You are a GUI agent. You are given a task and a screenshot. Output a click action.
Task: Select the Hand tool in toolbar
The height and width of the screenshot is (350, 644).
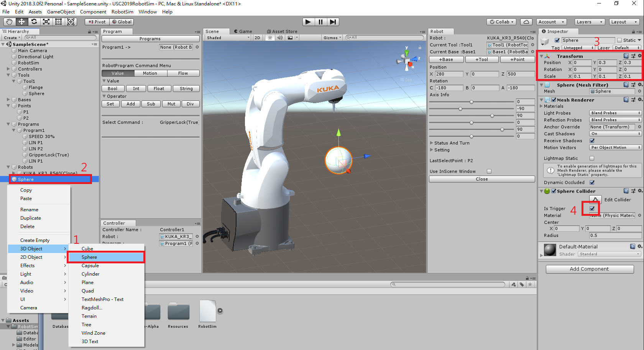tap(9, 22)
